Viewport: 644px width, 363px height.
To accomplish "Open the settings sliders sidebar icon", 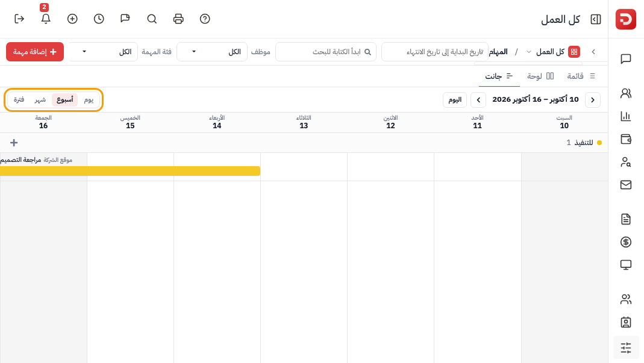I will pyautogui.click(x=626, y=348).
